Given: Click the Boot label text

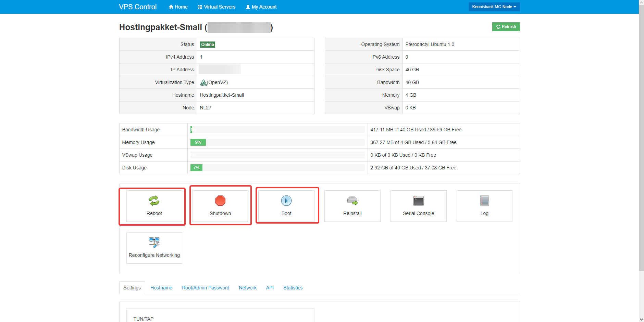Looking at the screenshot, I should coord(286,213).
